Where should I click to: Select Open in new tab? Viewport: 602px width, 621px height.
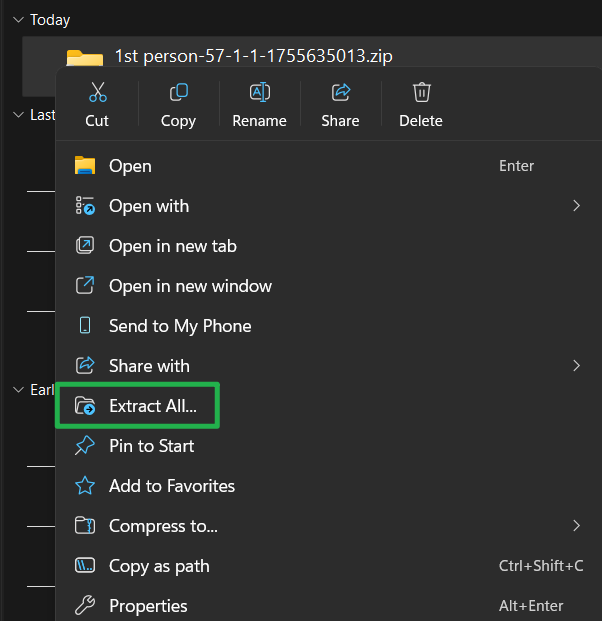pos(172,246)
